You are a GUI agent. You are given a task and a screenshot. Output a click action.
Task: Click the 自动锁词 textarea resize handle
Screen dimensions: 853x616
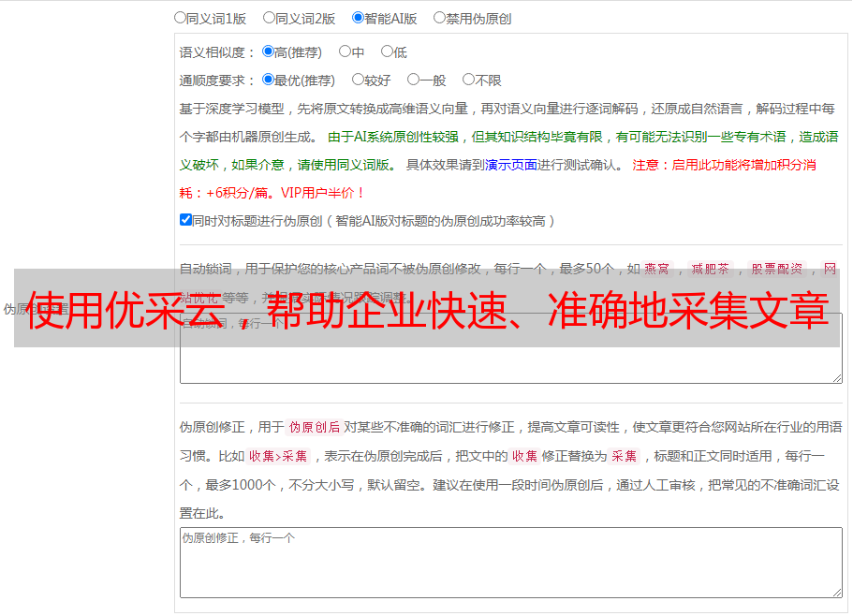pos(836,377)
